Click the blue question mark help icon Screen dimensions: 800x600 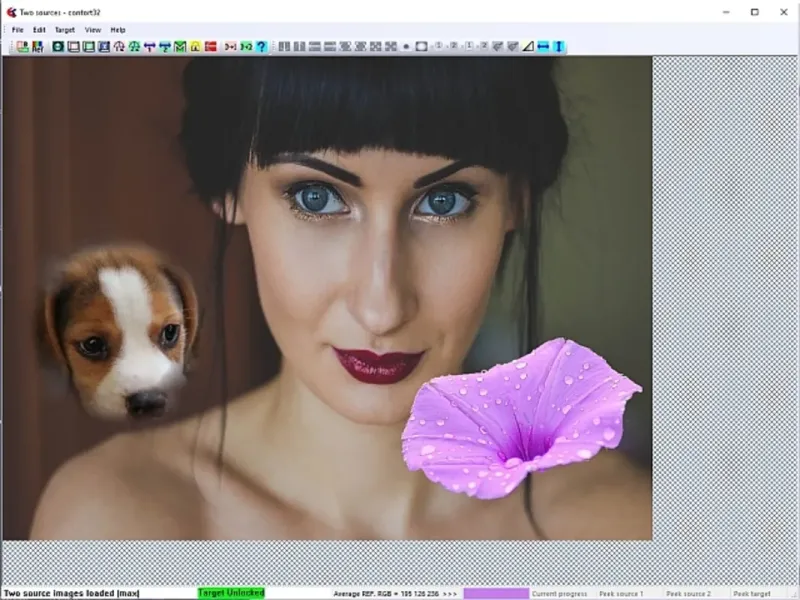coord(261,46)
